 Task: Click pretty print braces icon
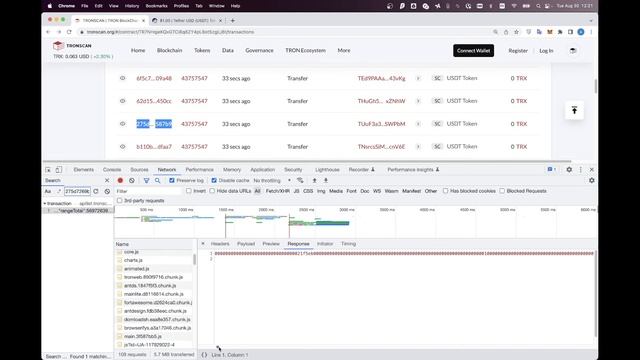(x=204, y=355)
